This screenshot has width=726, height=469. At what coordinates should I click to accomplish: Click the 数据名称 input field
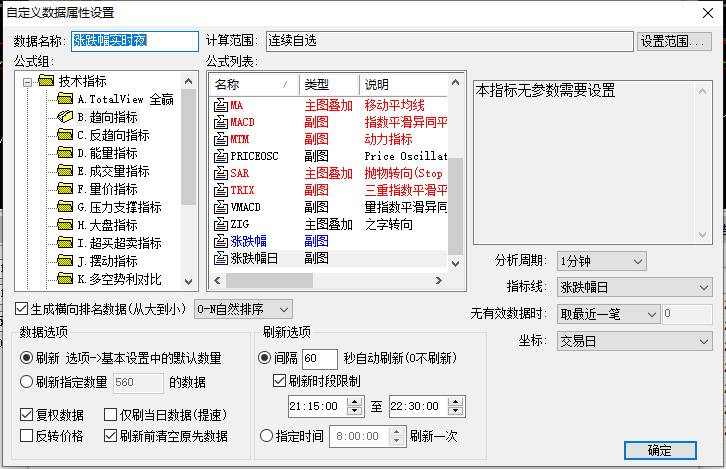[135, 41]
